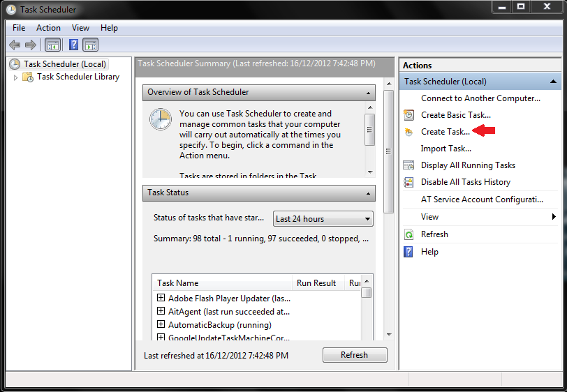Image resolution: width=567 pixels, height=392 pixels.
Task: Select Task Scheduler Library in the tree
Action: click(78, 77)
